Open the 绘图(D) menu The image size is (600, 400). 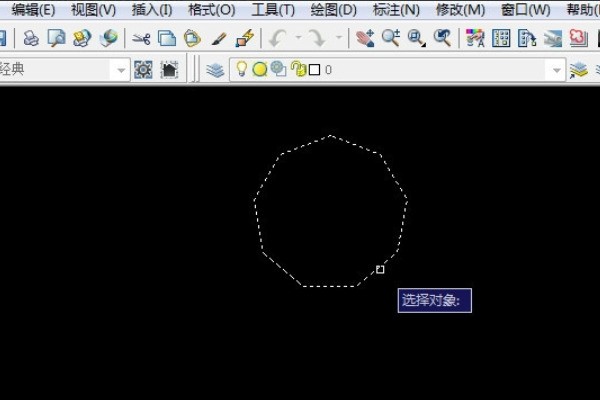point(333,10)
